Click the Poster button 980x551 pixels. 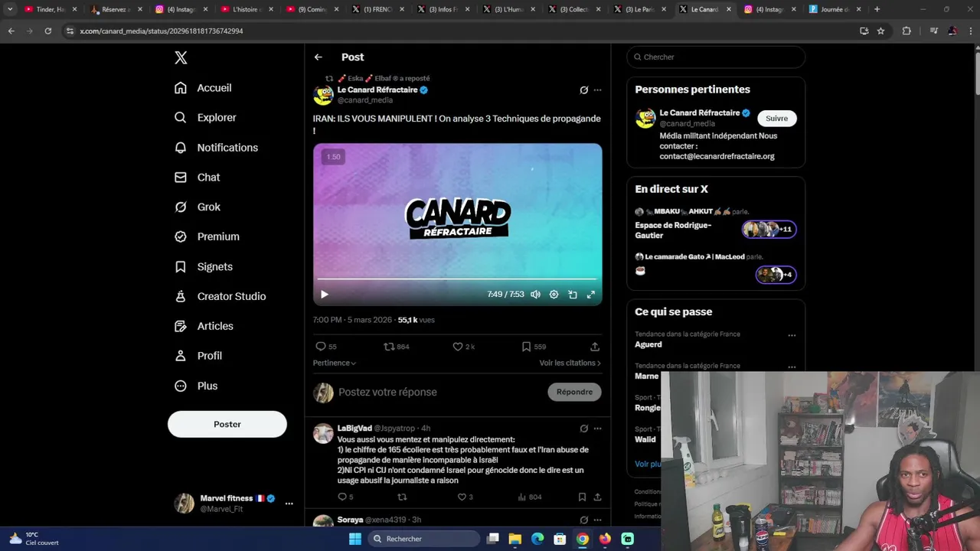pos(227,424)
